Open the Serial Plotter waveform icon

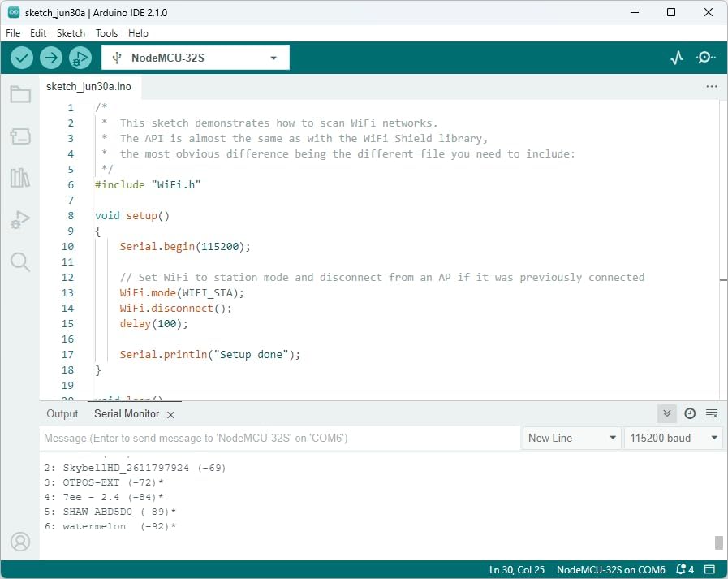point(677,58)
